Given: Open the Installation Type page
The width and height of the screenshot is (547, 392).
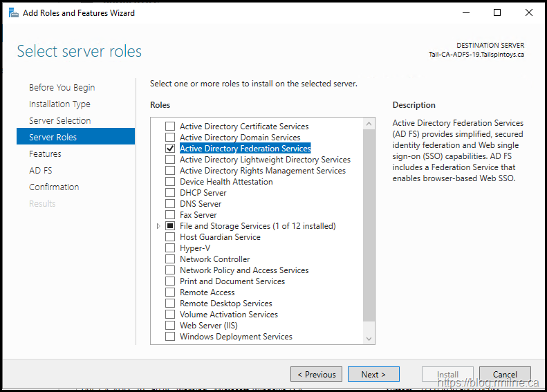Looking at the screenshot, I should tap(59, 104).
